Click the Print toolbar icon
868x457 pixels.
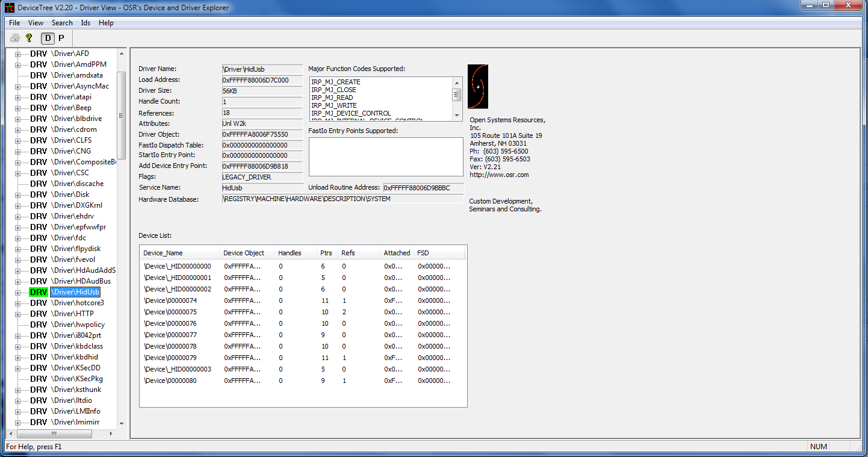15,38
